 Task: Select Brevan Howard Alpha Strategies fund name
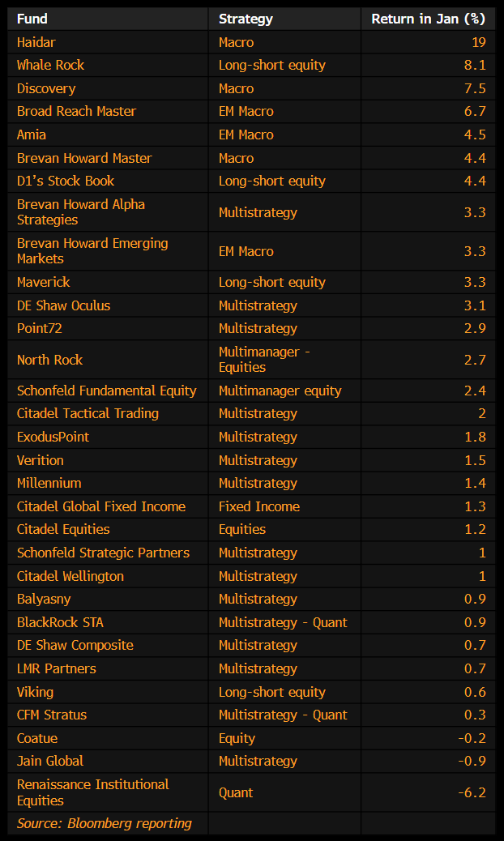pos(80,212)
